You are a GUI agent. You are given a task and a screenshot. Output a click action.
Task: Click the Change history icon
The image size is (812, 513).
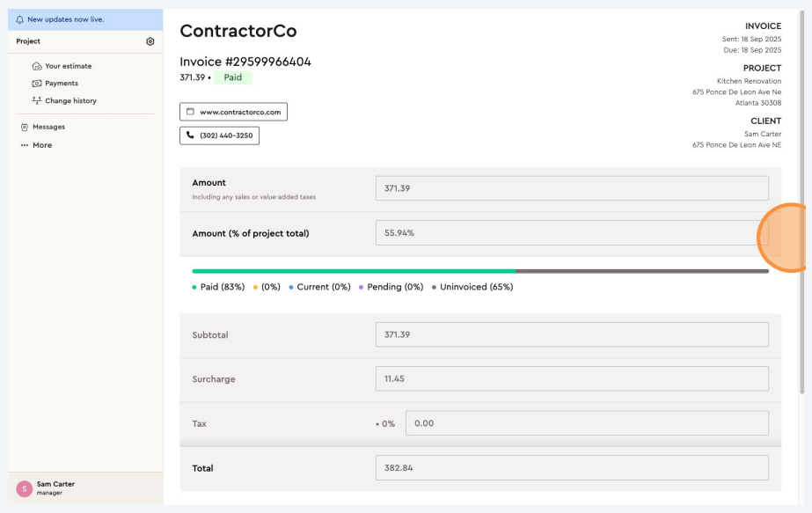(x=37, y=101)
